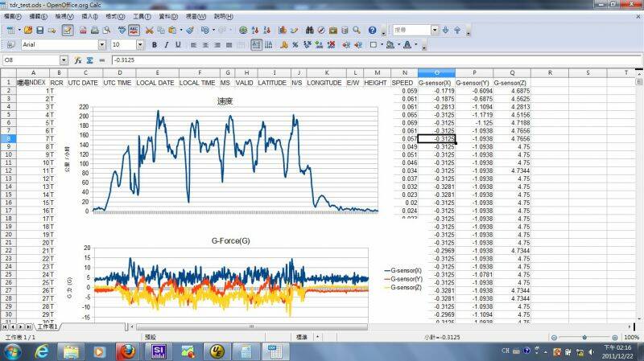
Task: Open the third menu in menu bar
Action: click(64, 16)
